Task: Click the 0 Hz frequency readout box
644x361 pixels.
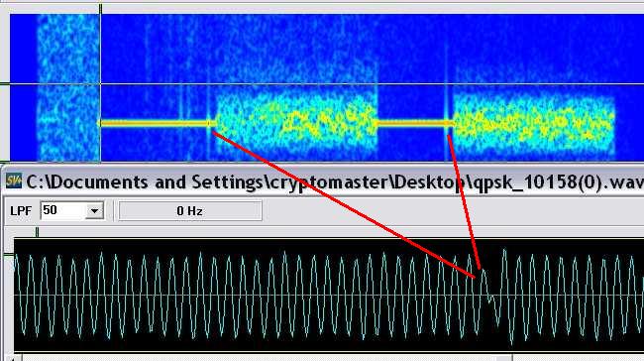Action: click(190, 211)
